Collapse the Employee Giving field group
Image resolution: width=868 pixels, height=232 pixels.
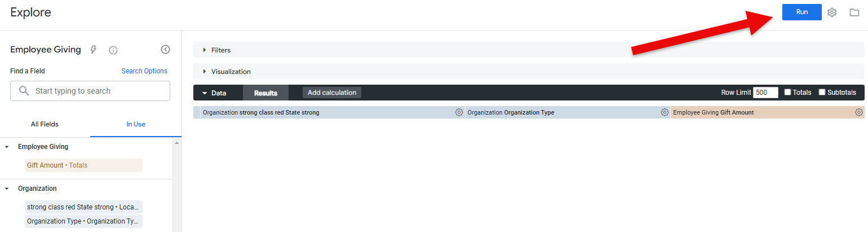coord(7,147)
